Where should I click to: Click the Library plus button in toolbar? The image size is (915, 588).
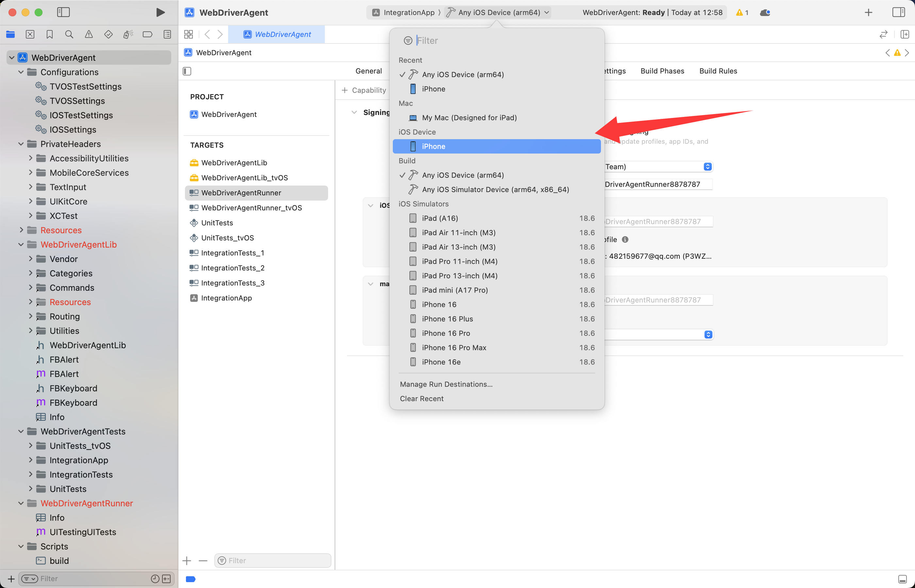[868, 13]
